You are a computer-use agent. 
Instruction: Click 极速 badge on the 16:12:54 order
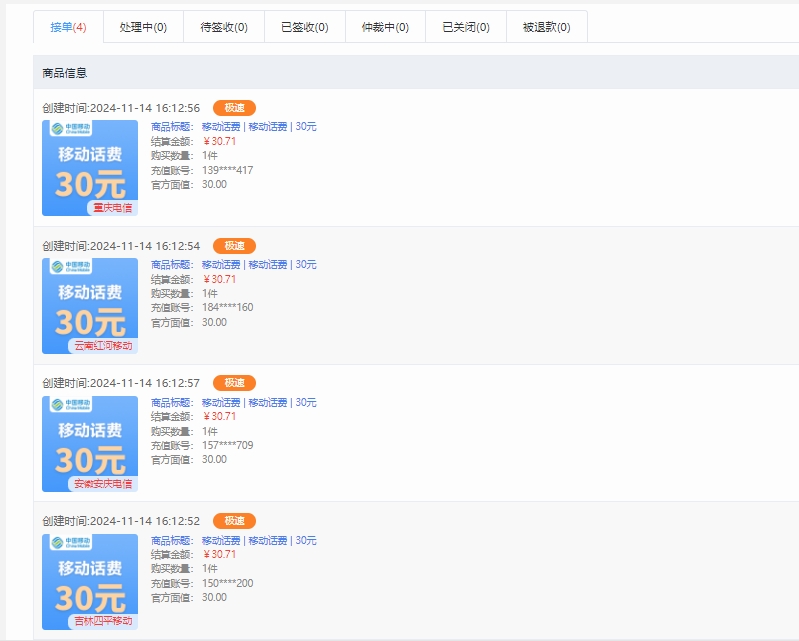click(x=234, y=246)
